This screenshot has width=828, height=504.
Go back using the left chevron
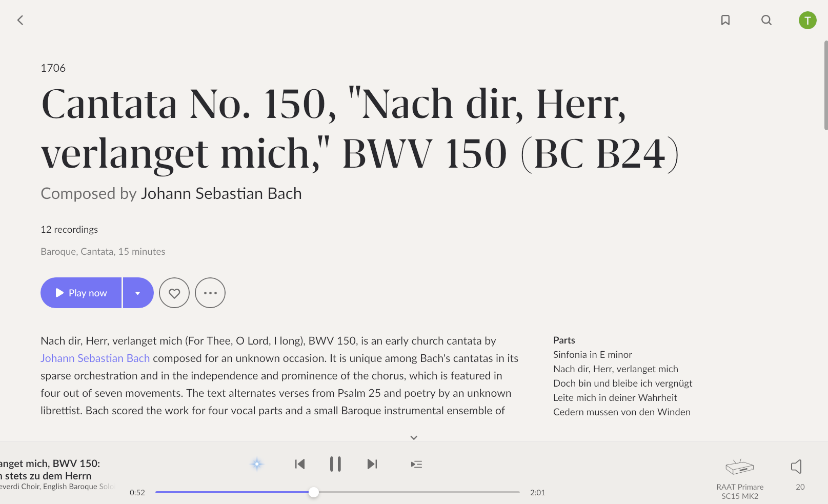click(21, 20)
